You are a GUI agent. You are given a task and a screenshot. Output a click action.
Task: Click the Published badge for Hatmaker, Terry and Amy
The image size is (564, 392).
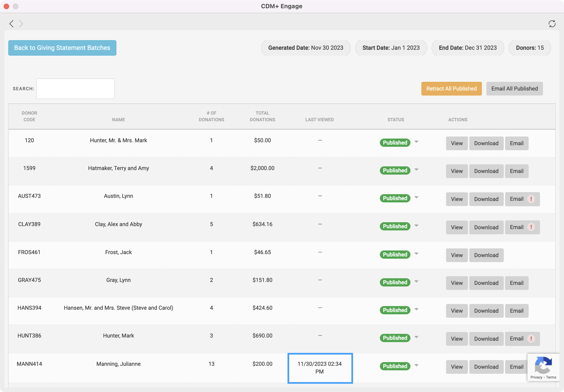tap(395, 170)
